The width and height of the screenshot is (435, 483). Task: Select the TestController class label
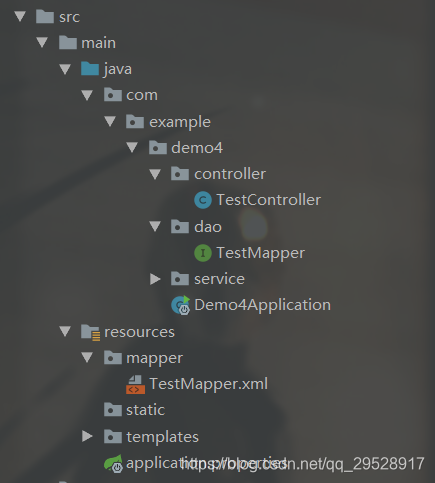pyautogui.click(x=268, y=200)
